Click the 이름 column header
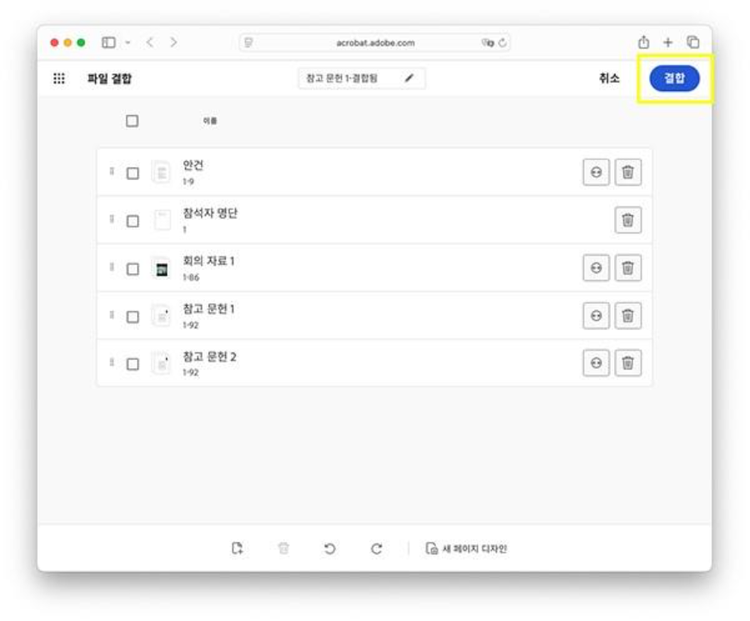Screen dimensions: 750x621 tap(210, 121)
